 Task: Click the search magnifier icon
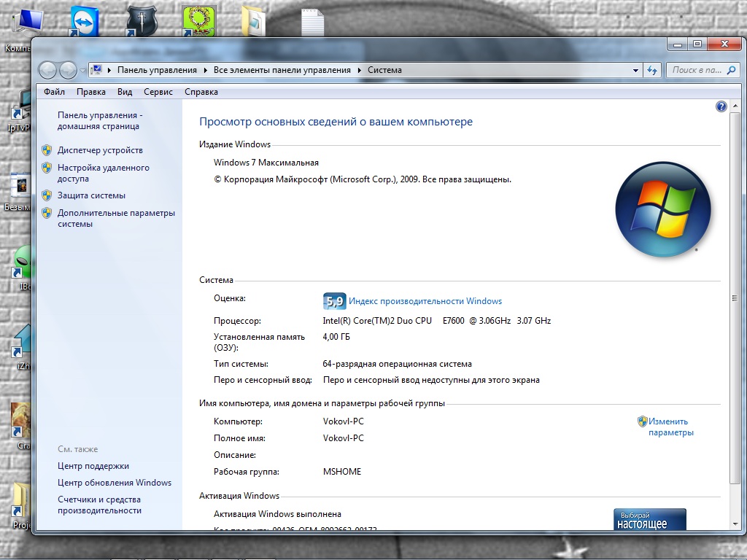click(731, 71)
